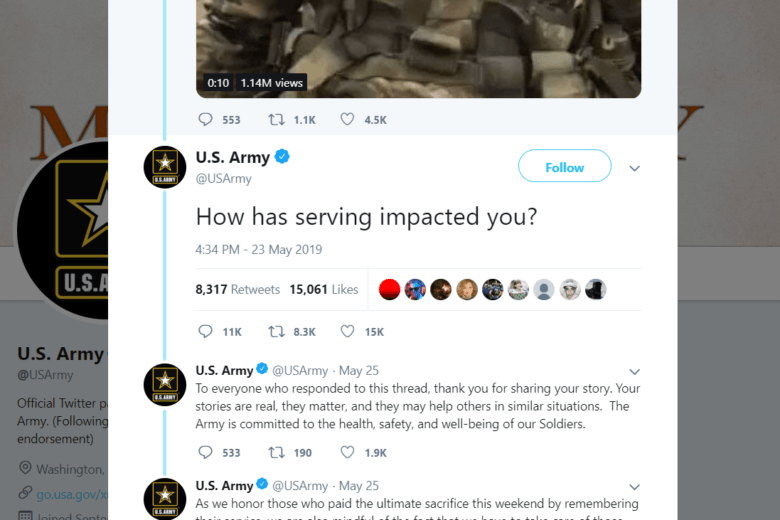This screenshot has width=780, height=520.
Task: Reply to the May 25 thank-you tweet
Action: [206, 452]
